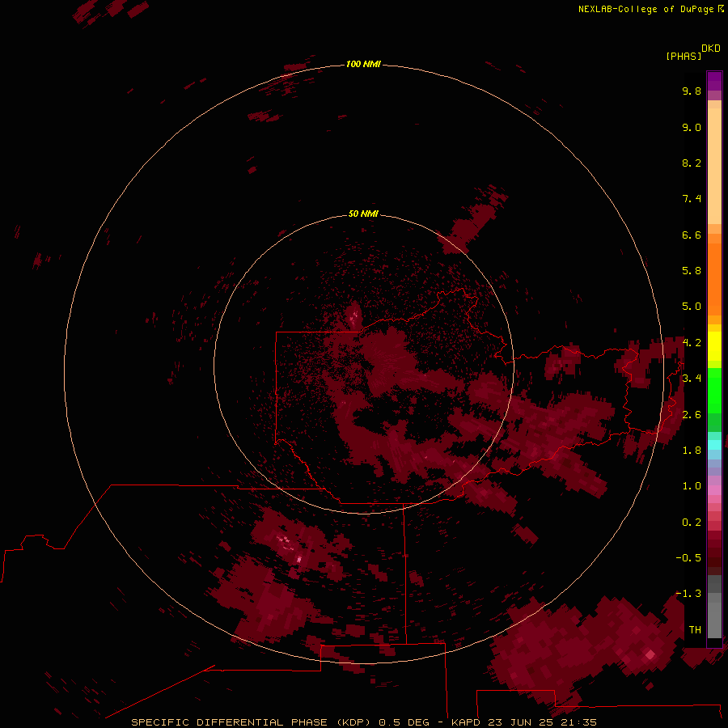Click the cyan segment of the color bar
This screenshot has height=728, width=728.
pos(714,444)
